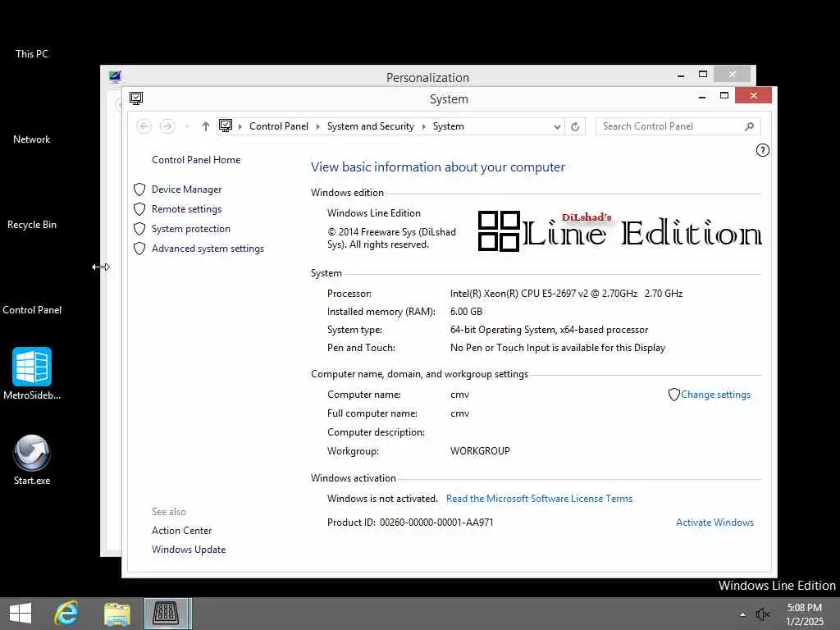
Task: Click the muted speaker tray icon
Action: pos(762,614)
